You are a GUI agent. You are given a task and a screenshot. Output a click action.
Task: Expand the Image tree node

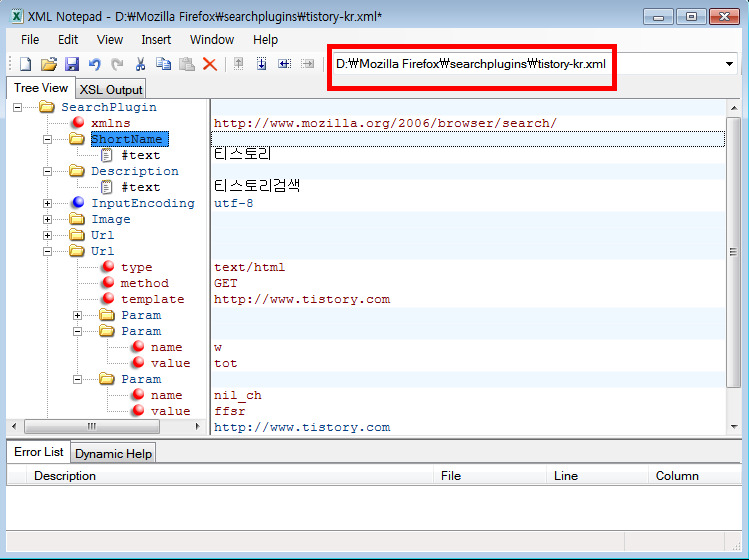point(47,219)
